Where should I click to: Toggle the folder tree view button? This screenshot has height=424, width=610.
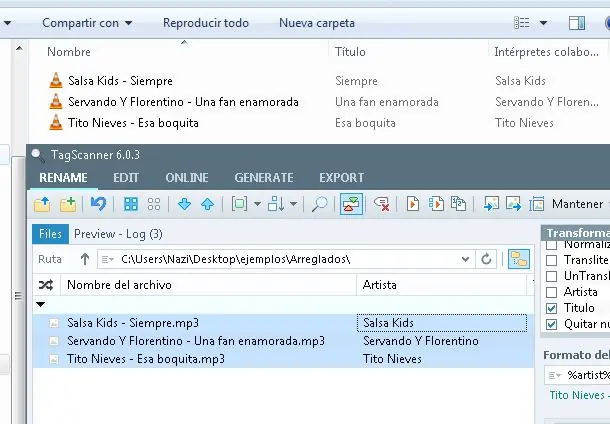pos(519,259)
